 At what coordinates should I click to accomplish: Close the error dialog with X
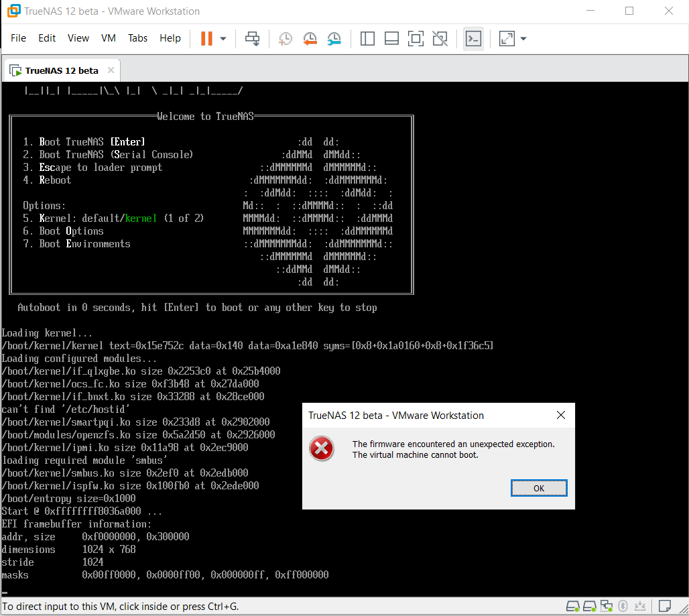pos(561,415)
